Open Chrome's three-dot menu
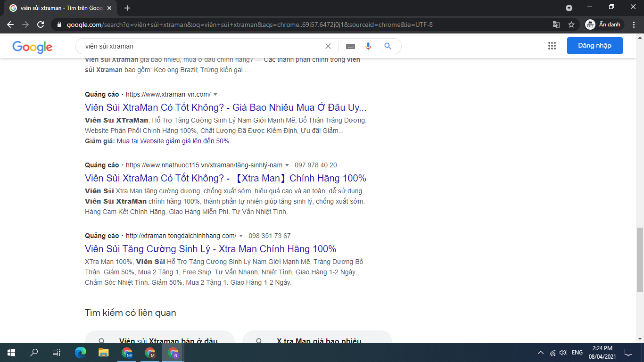This screenshot has height=362, width=644. [x=634, y=25]
